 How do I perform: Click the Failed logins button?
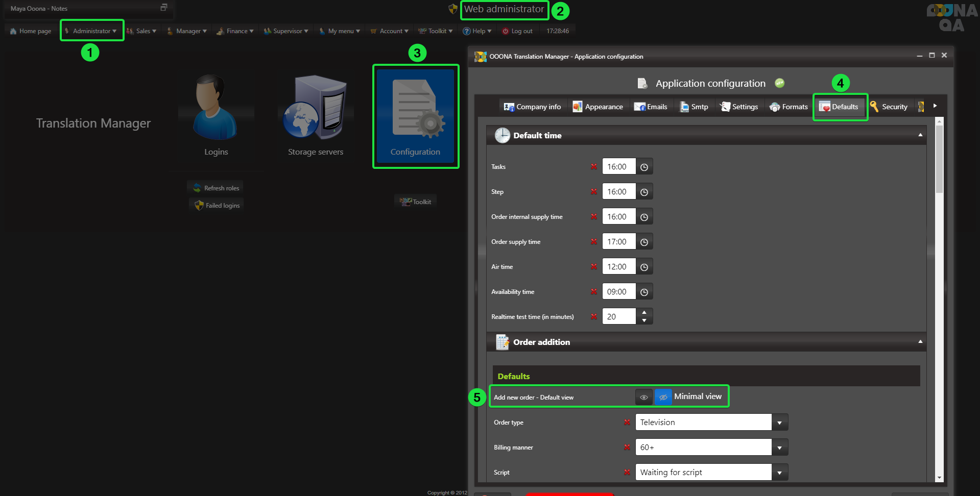(217, 206)
